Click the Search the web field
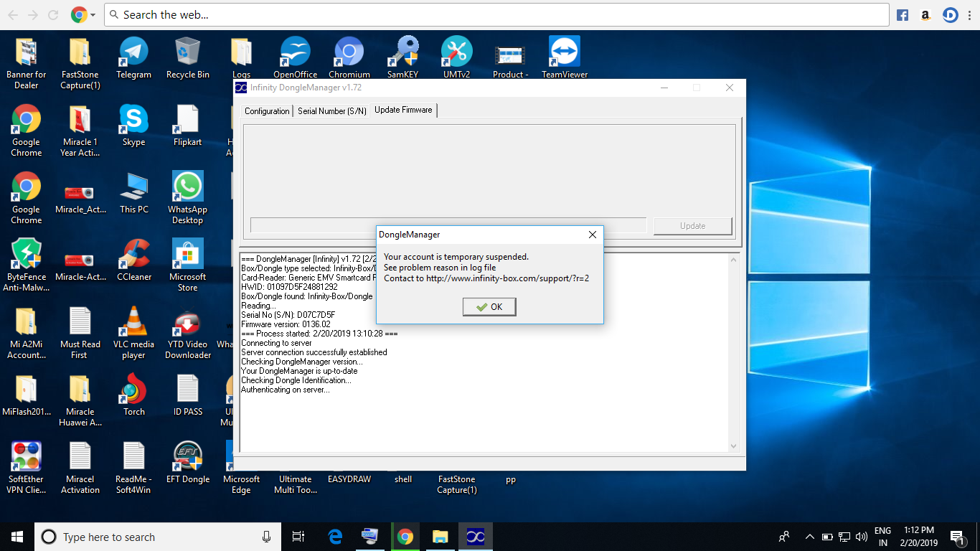 [496, 14]
